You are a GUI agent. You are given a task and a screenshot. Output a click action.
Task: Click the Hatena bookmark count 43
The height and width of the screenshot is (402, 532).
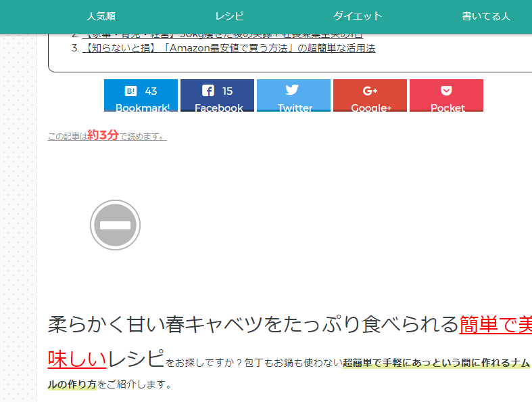[x=151, y=91]
